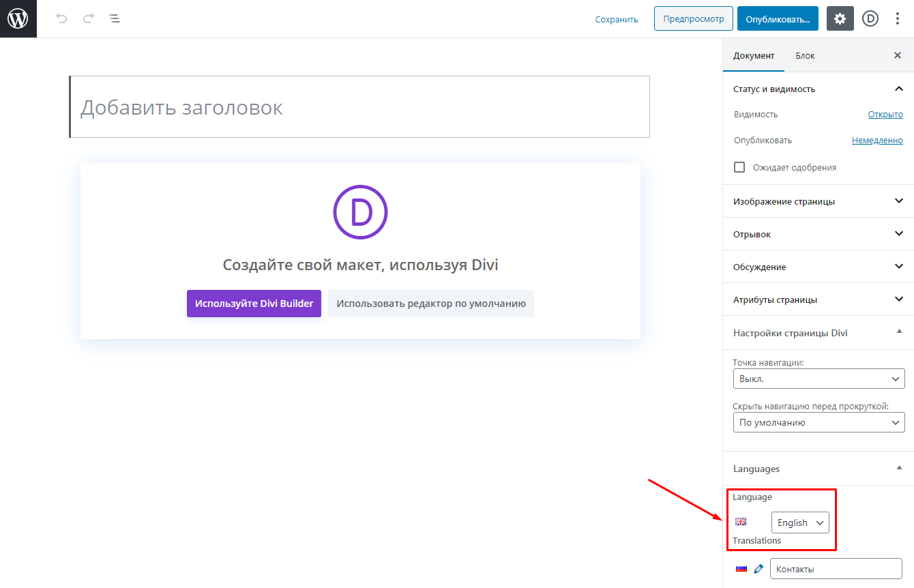This screenshot has width=914, height=588.
Task: Open the Скрыть навигацию перед прокруткой dropdown
Action: coord(819,422)
